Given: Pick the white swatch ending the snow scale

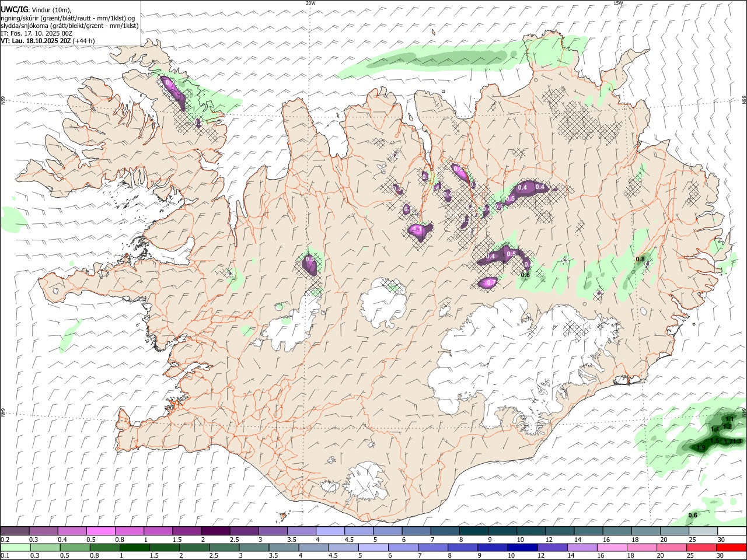Looking at the screenshot, I should 732,531.
